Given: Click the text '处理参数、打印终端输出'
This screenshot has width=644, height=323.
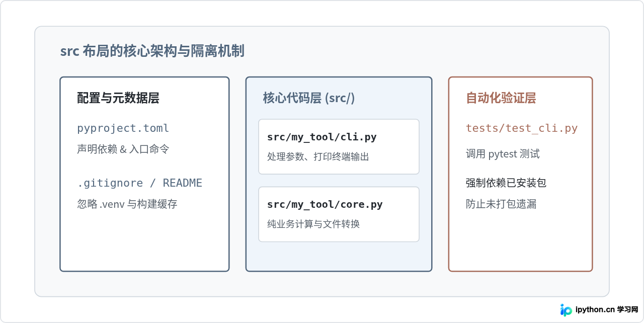Looking at the screenshot, I should (318, 157).
